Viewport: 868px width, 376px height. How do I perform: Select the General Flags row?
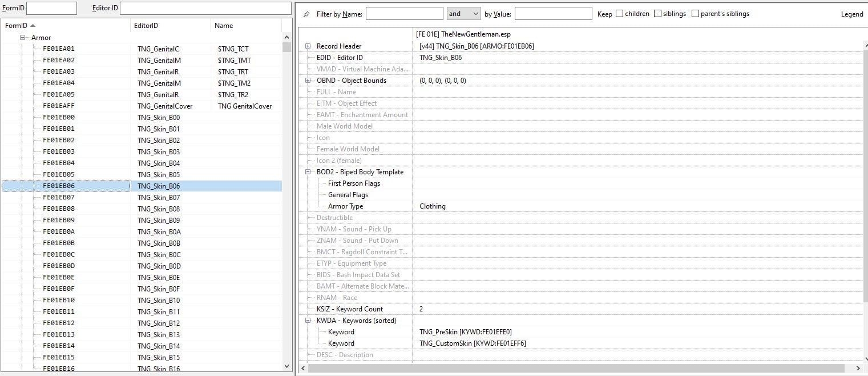[x=580, y=195]
